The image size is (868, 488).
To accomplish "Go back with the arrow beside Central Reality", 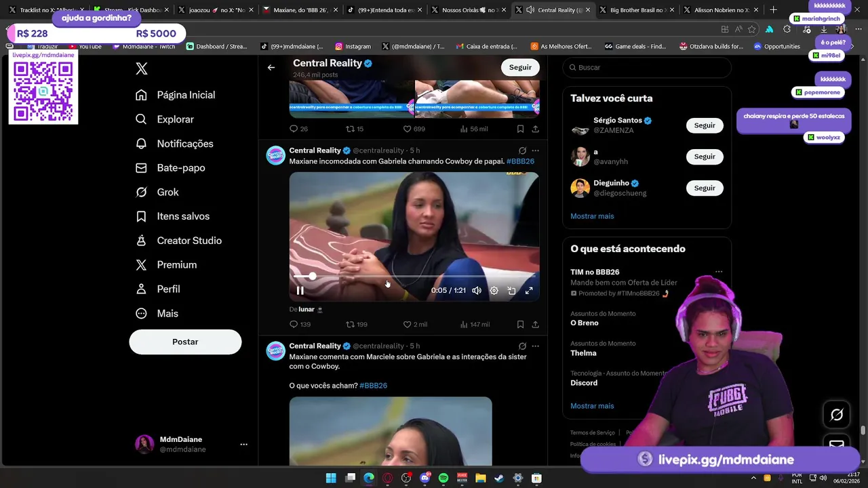I will (271, 67).
